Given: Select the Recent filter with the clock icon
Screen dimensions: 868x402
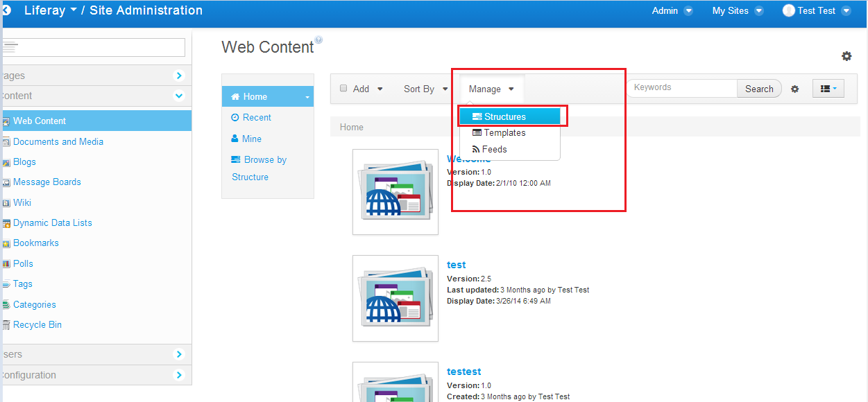Looking at the screenshot, I should pyautogui.click(x=256, y=117).
